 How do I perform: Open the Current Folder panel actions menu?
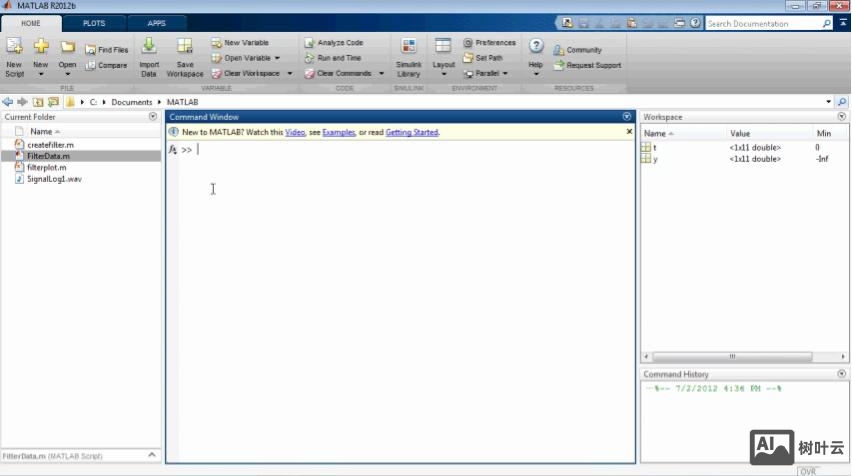click(x=153, y=116)
